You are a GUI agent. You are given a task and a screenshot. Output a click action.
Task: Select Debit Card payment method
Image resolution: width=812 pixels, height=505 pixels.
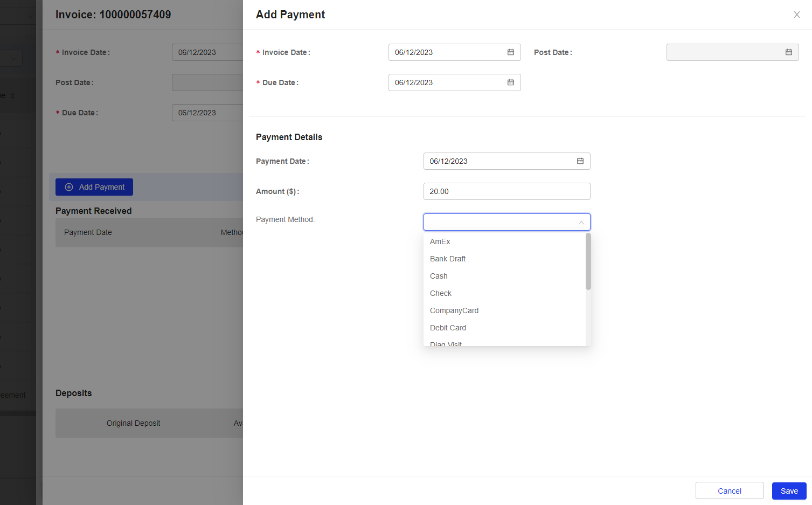504,328
